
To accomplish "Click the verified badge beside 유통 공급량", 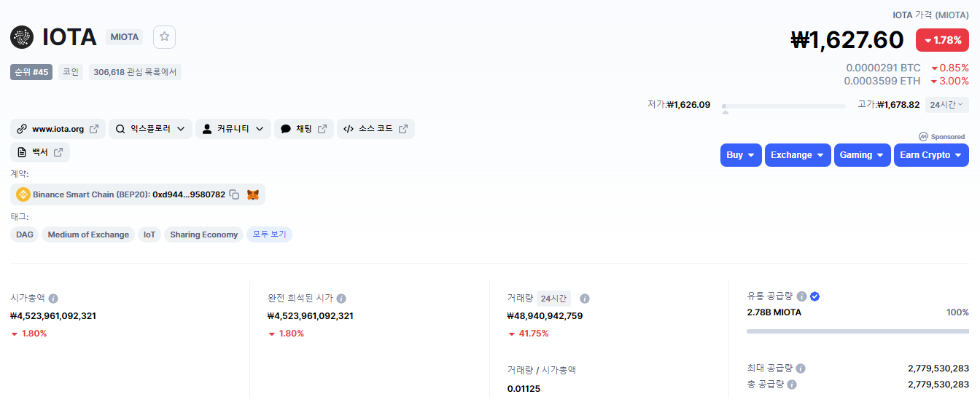I will (815, 296).
